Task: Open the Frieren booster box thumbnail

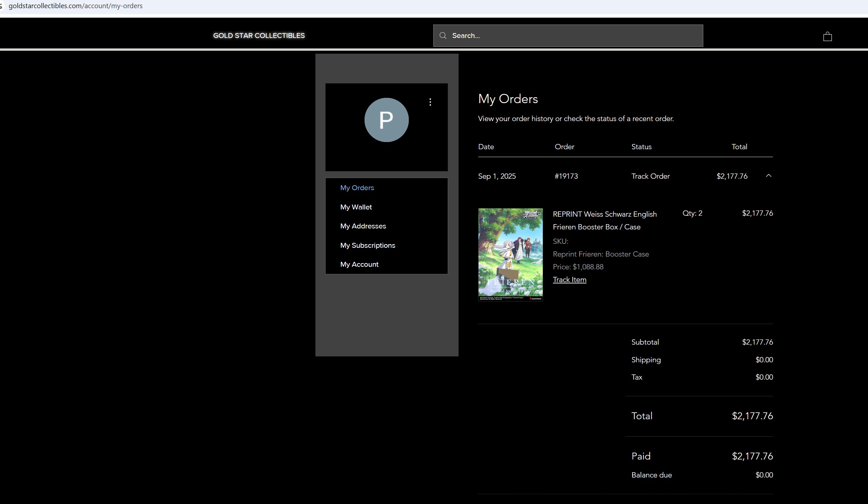Action: 510,254
